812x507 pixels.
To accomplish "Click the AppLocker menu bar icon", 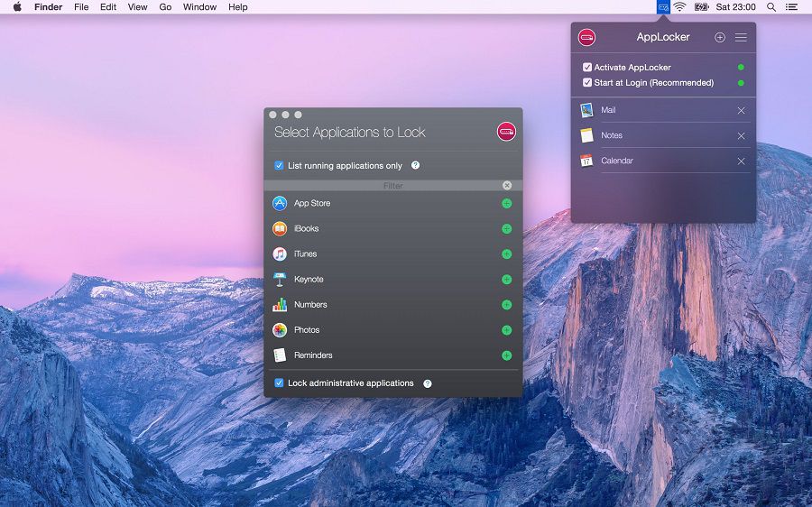I will (x=663, y=7).
